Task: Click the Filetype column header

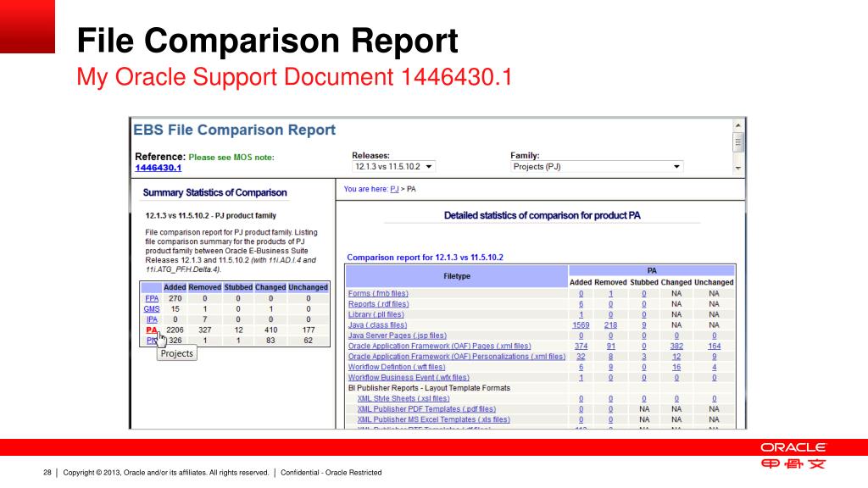Action: pos(457,276)
